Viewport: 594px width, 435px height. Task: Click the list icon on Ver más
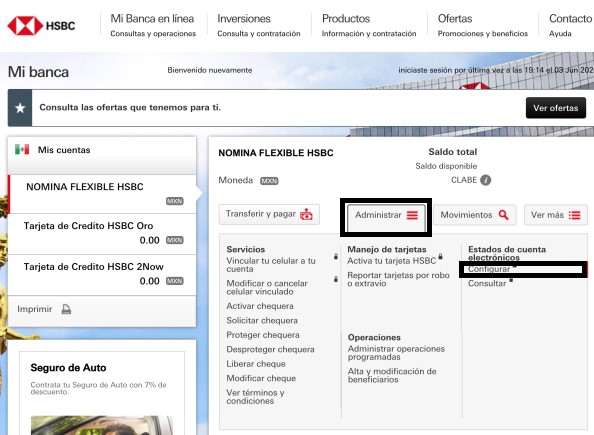tap(574, 215)
